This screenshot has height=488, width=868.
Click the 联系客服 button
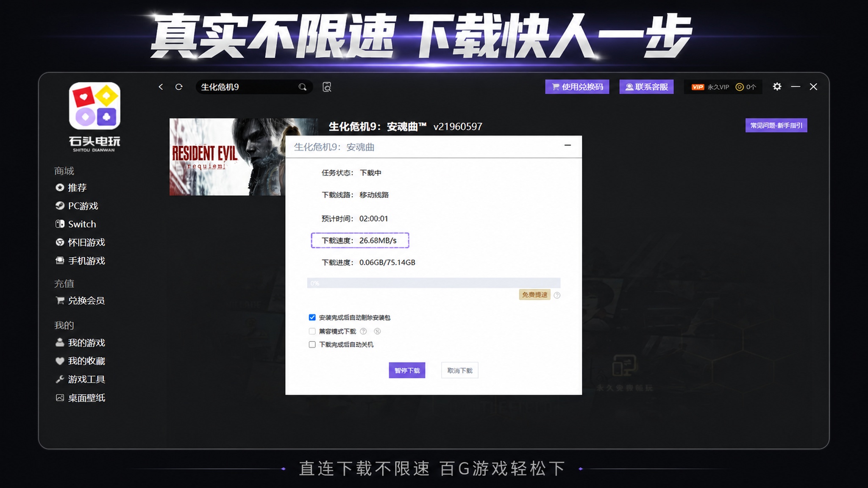646,87
